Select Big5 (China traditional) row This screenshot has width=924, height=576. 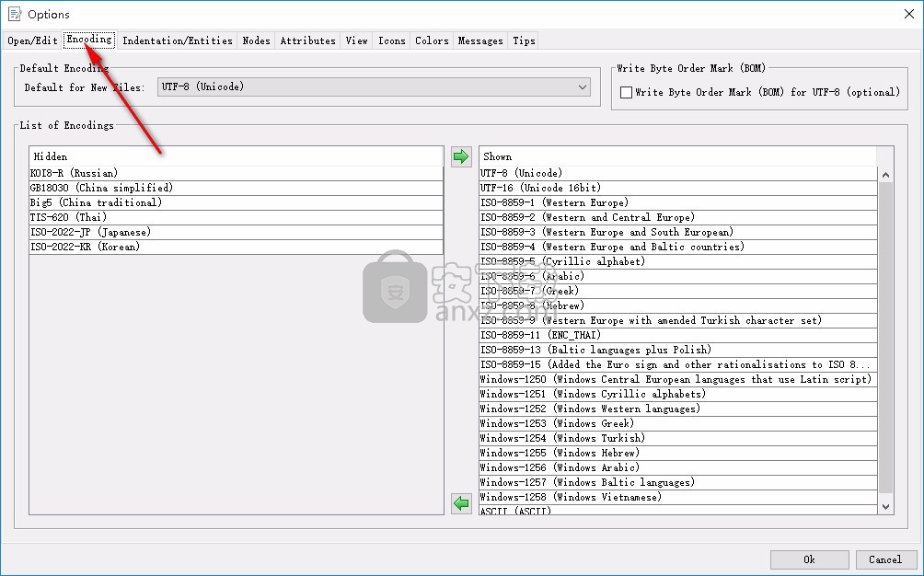tap(236, 202)
